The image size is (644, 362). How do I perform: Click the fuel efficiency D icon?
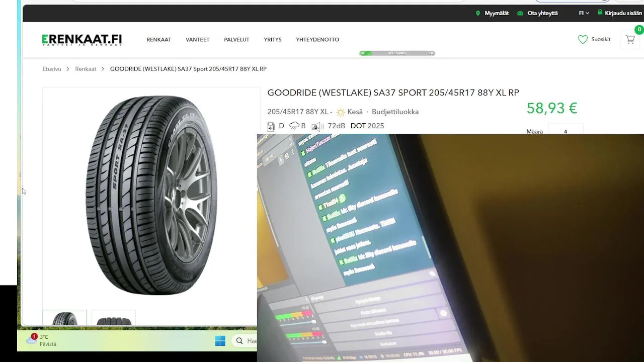(271, 126)
